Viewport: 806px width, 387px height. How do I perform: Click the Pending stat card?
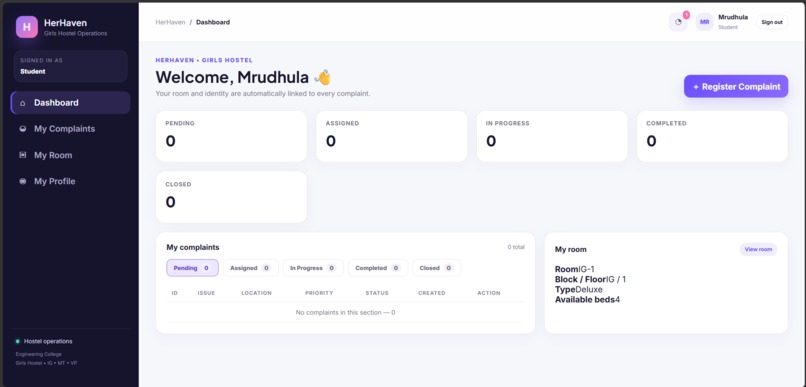[231, 136]
